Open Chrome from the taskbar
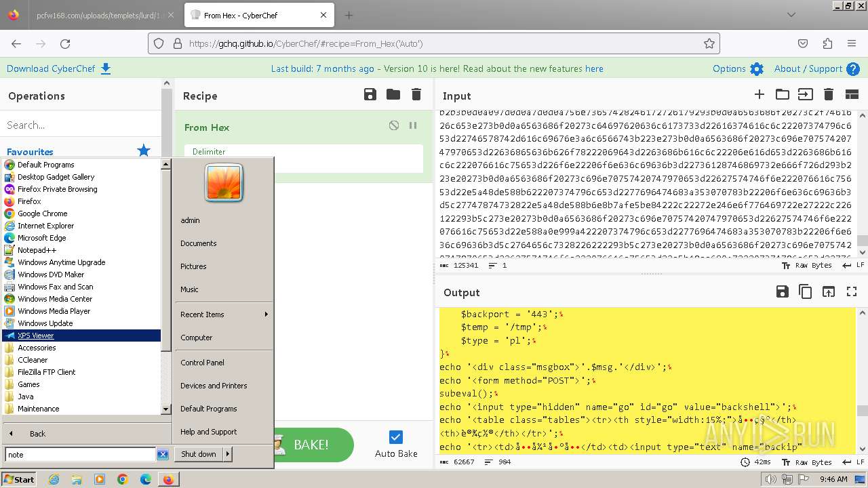 [123, 479]
